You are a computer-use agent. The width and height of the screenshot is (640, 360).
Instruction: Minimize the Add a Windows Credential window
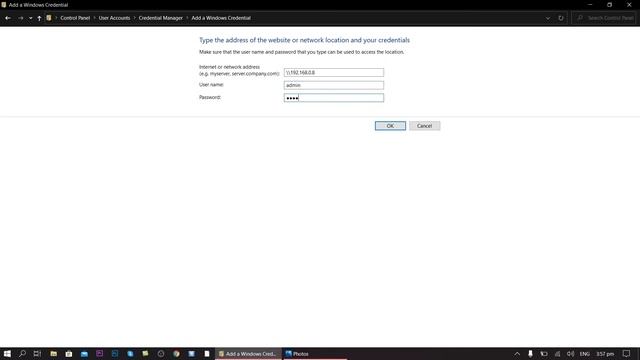(x=590, y=5)
